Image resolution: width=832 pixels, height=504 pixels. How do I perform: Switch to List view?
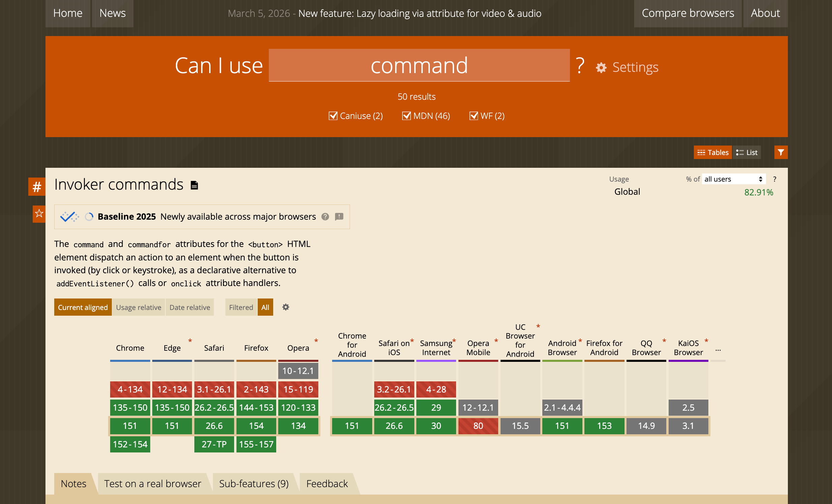(x=746, y=152)
